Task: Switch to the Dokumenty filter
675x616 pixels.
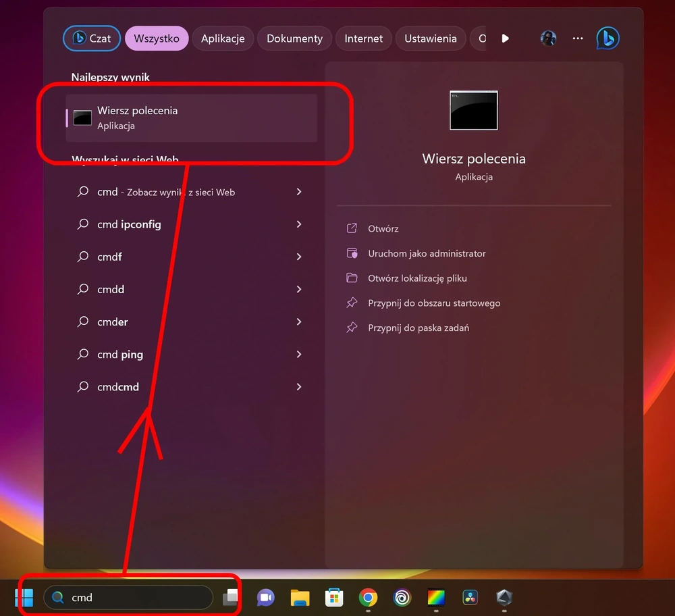Action: tap(294, 38)
